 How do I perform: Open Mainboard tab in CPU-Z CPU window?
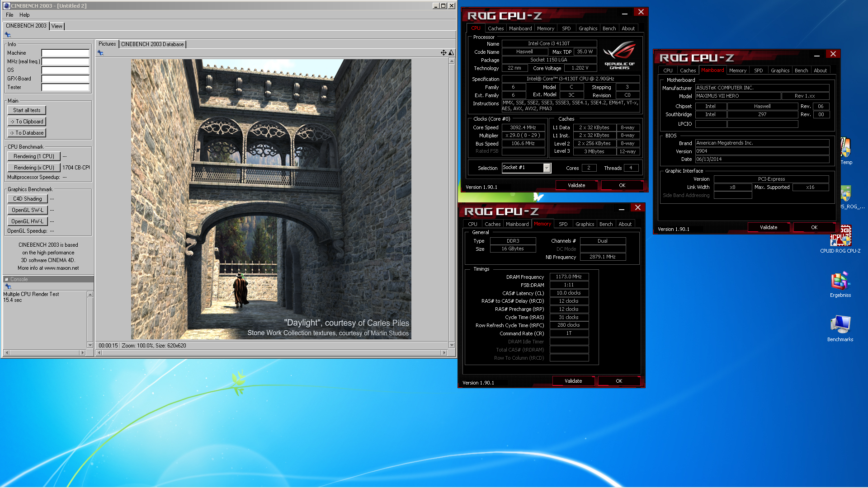click(x=520, y=28)
